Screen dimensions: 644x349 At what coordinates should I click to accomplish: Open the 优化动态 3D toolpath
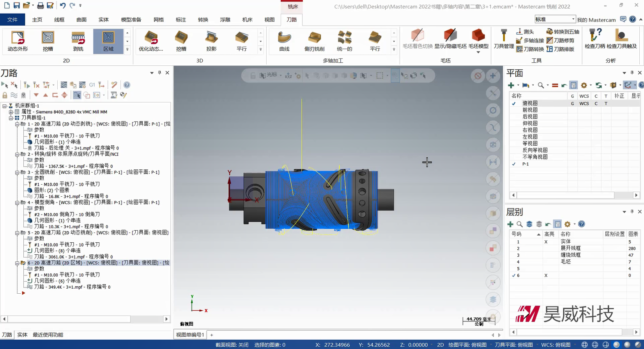point(151,41)
